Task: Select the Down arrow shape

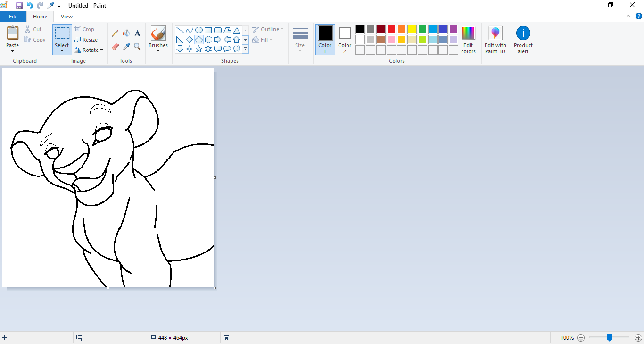Action: [180, 49]
